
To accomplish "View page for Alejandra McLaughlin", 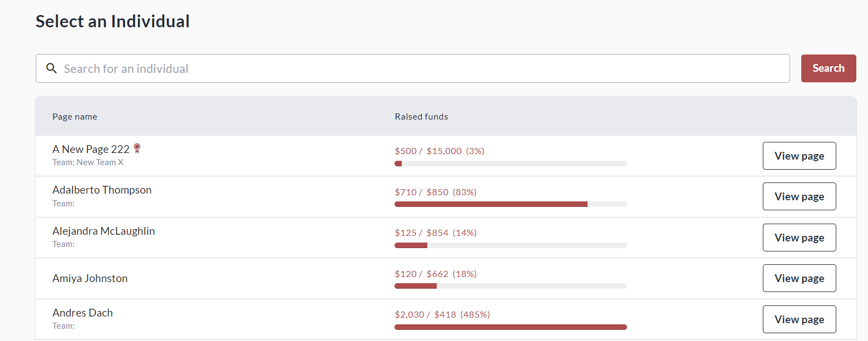I will 799,238.
